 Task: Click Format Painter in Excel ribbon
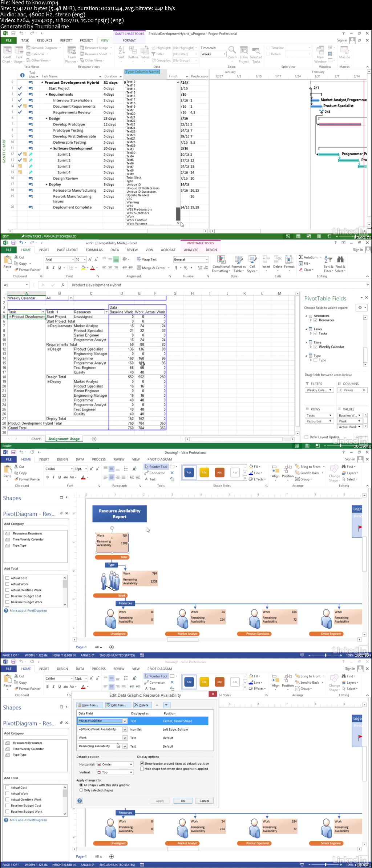[27, 270]
